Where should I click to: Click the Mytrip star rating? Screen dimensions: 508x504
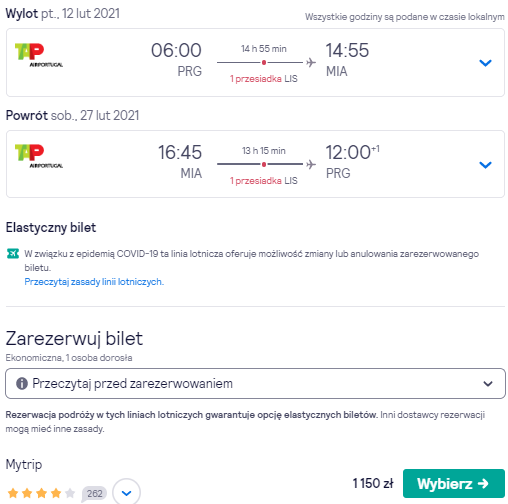click(41, 493)
